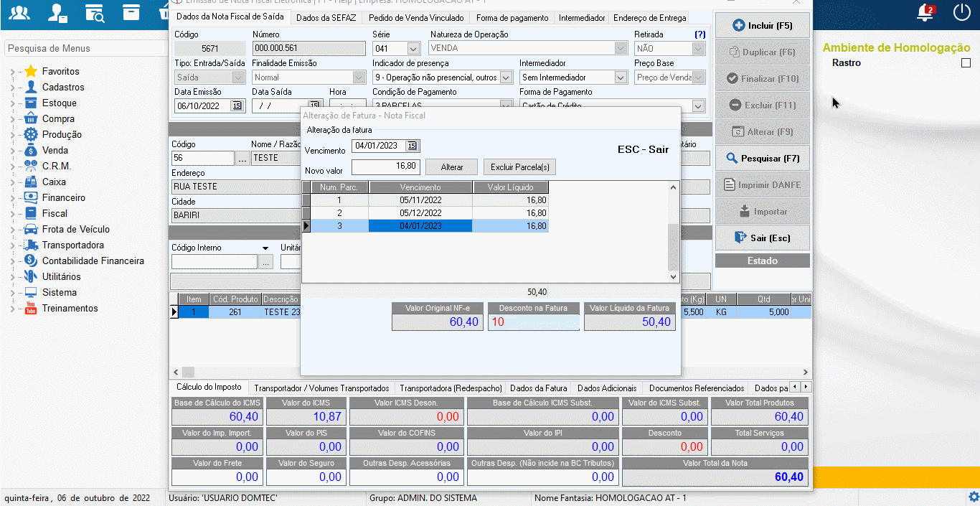
Task: Open Cadastros menu icon
Action: 30,87
